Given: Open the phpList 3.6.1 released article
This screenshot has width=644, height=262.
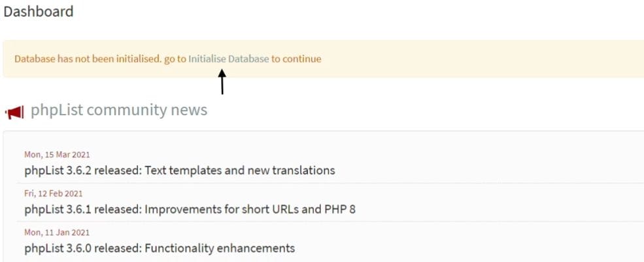Looking at the screenshot, I should [190, 210].
